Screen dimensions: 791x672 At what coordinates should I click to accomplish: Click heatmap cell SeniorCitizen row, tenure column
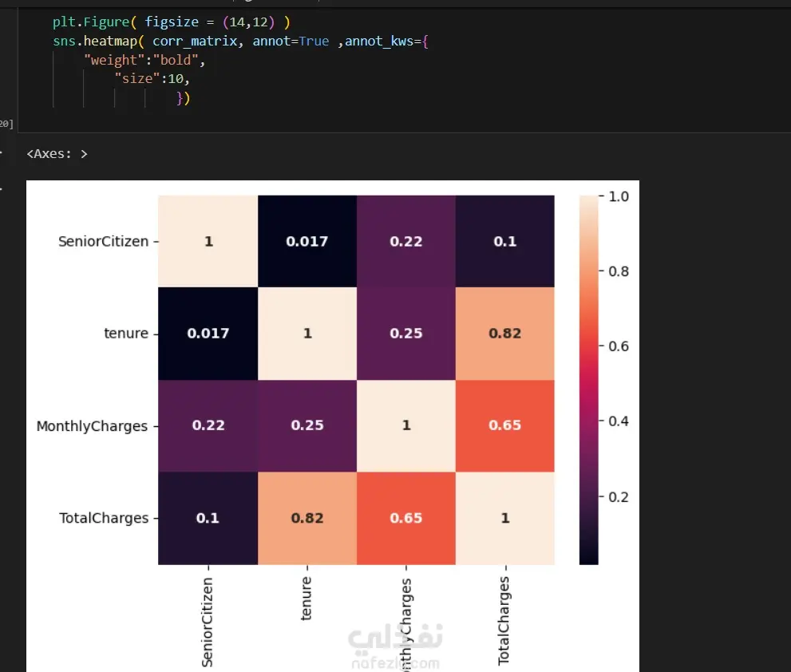pyautogui.click(x=307, y=241)
